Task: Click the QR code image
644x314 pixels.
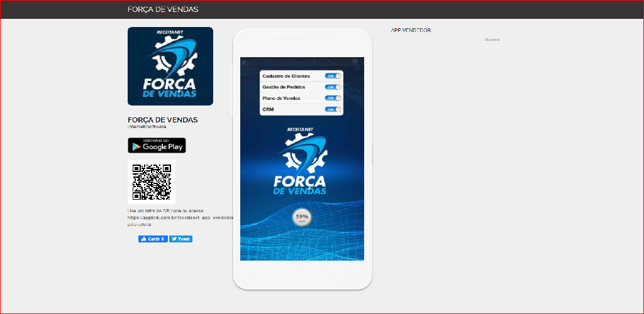Action: [x=152, y=182]
